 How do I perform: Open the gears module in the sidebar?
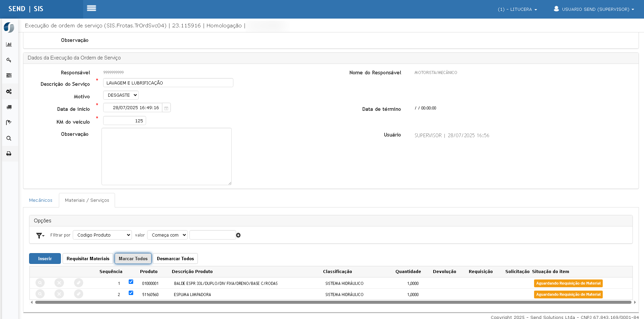pos(9,91)
